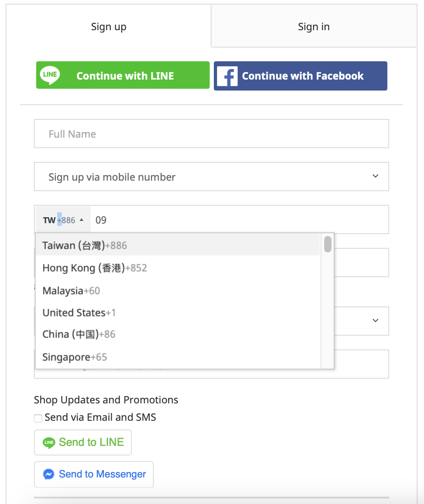
Task: Select Singapore +65 from the list
Action: point(178,357)
